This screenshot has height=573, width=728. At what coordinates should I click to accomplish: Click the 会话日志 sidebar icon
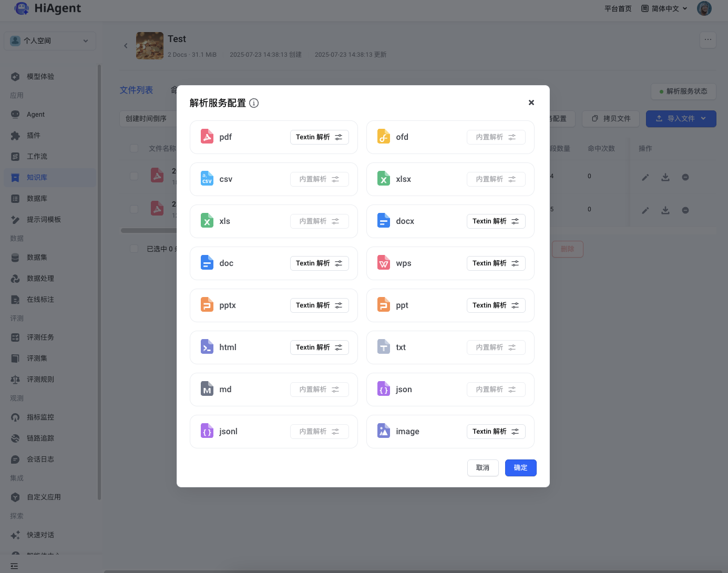pyautogui.click(x=15, y=459)
